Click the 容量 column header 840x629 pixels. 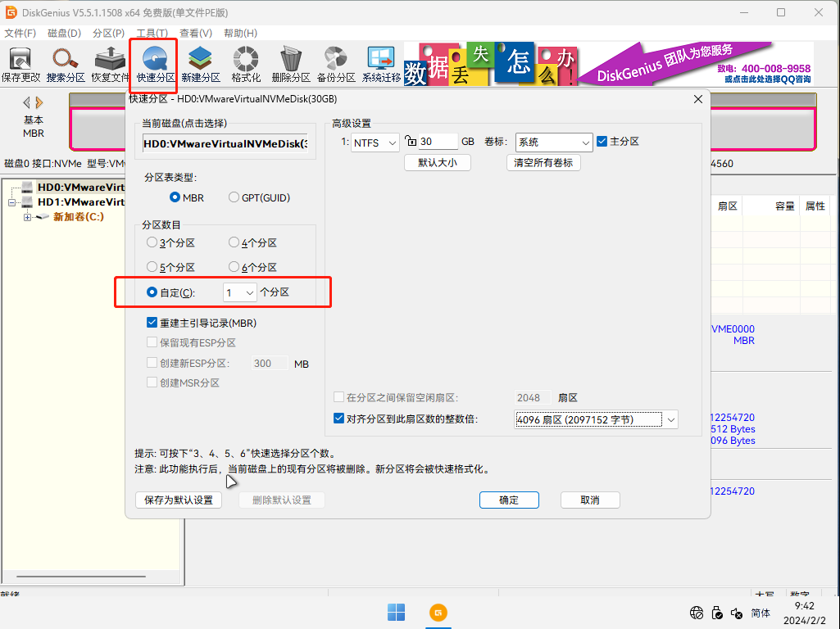tap(784, 206)
